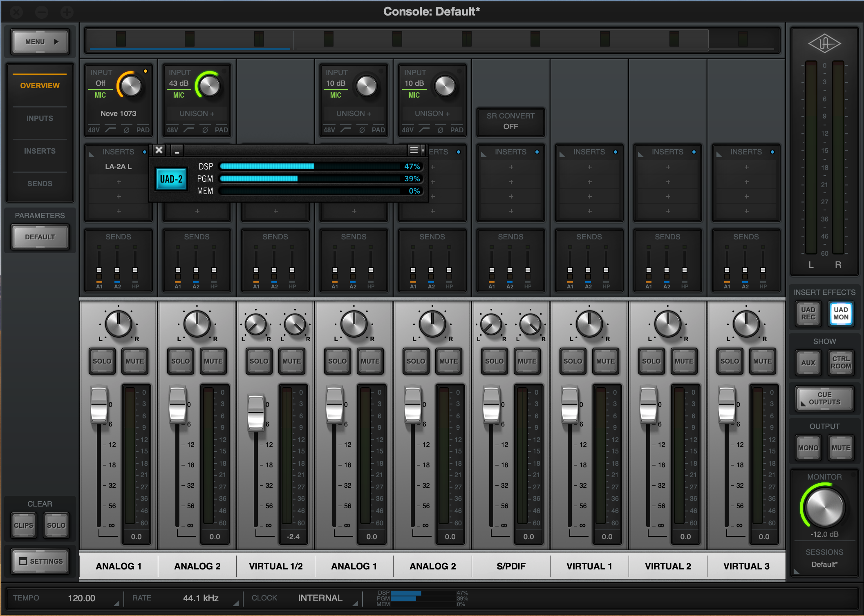Click the VIRTUAL 3 channel fader
This screenshot has width=864, height=616.
(x=727, y=405)
